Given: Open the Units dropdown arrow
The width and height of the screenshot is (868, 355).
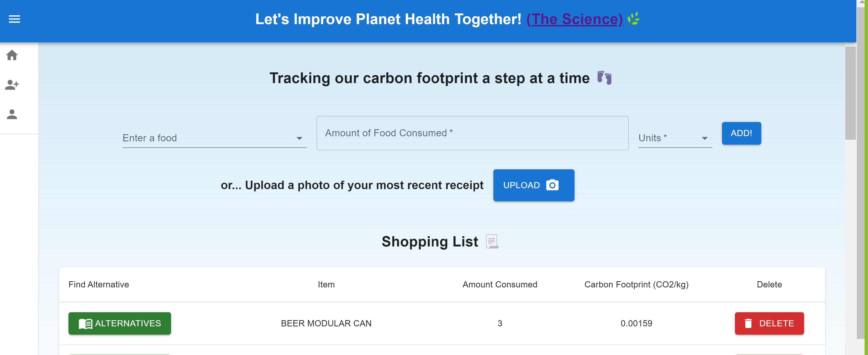Looking at the screenshot, I should (x=704, y=138).
